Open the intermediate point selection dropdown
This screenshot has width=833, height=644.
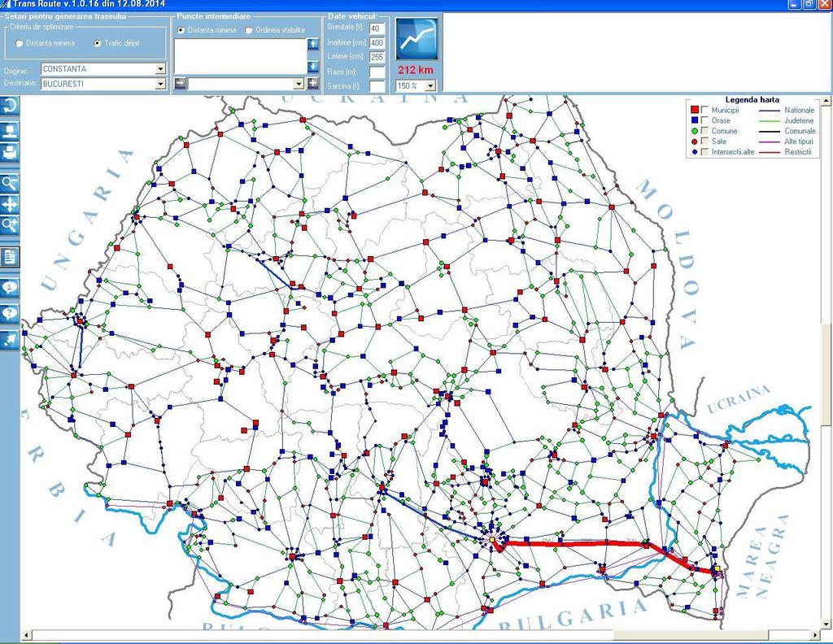click(x=299, y=84)
